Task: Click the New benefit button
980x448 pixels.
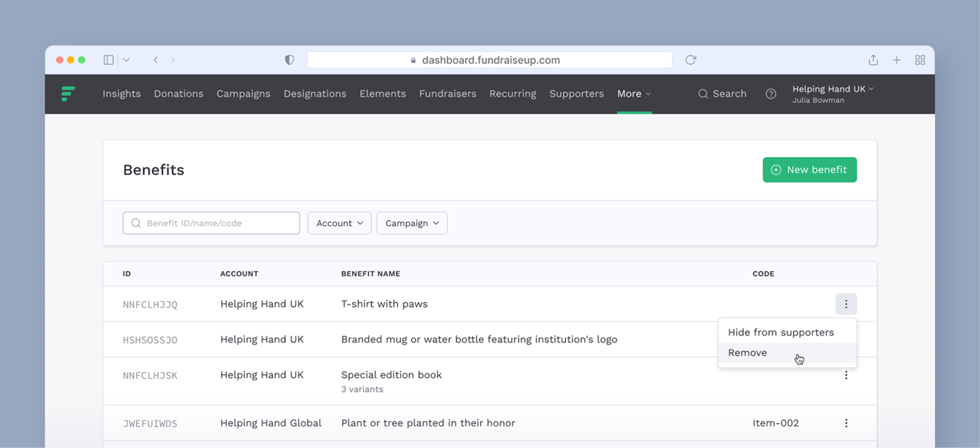Action: coord(810,170)
